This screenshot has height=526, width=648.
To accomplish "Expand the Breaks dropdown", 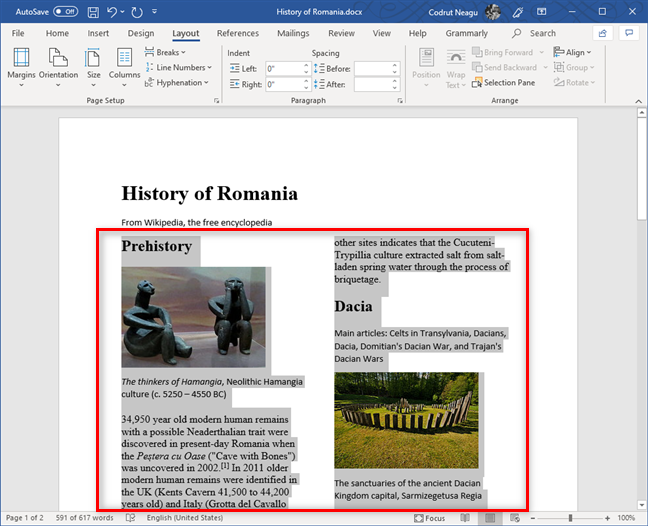I will (165, 52).
